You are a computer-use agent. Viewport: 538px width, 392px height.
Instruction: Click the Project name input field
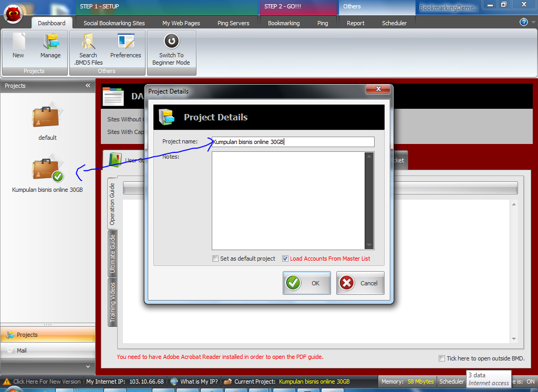pos(293,142)
